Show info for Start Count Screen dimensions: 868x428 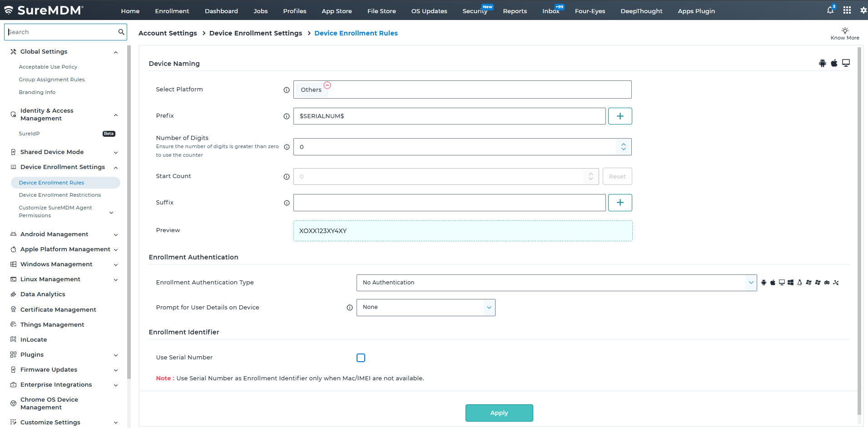coord(287,177)
